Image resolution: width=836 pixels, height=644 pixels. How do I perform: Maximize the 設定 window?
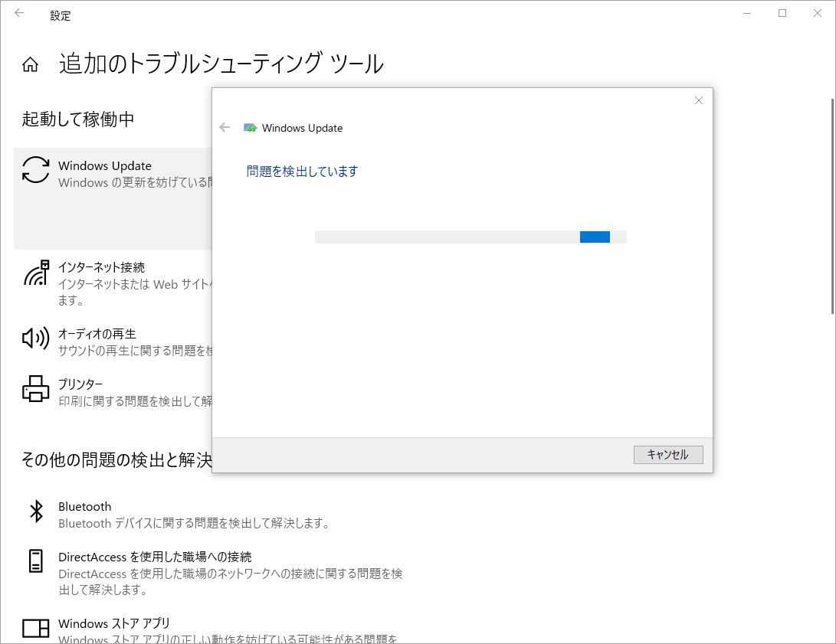782,13
